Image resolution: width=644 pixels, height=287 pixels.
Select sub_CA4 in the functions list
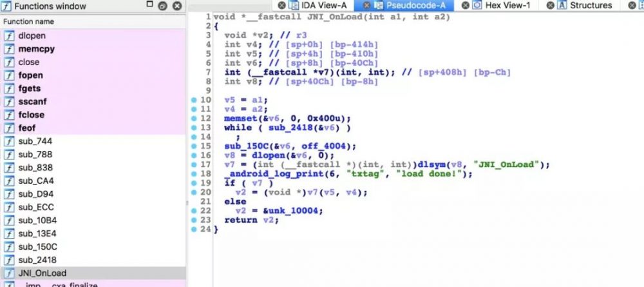click(x=93, y=181)
